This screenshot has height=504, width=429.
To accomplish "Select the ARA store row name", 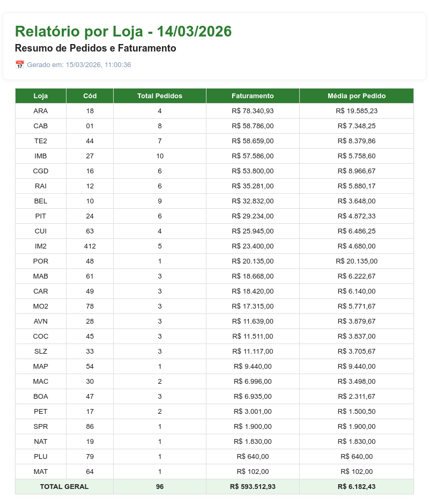I will (41, 111).
